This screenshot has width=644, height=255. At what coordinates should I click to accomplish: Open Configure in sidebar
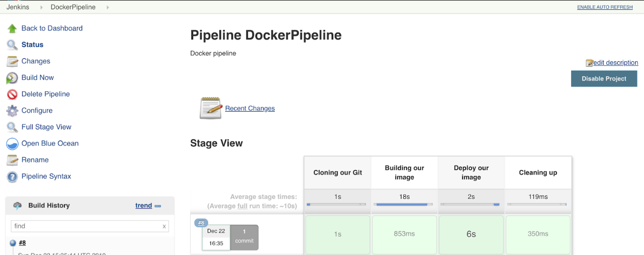tap(37, 110)
